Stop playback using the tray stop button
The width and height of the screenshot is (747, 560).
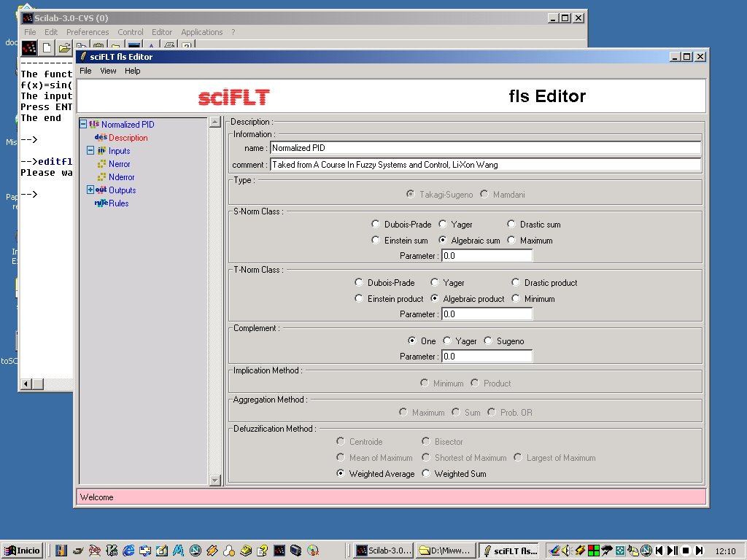(x=686, y=551)
